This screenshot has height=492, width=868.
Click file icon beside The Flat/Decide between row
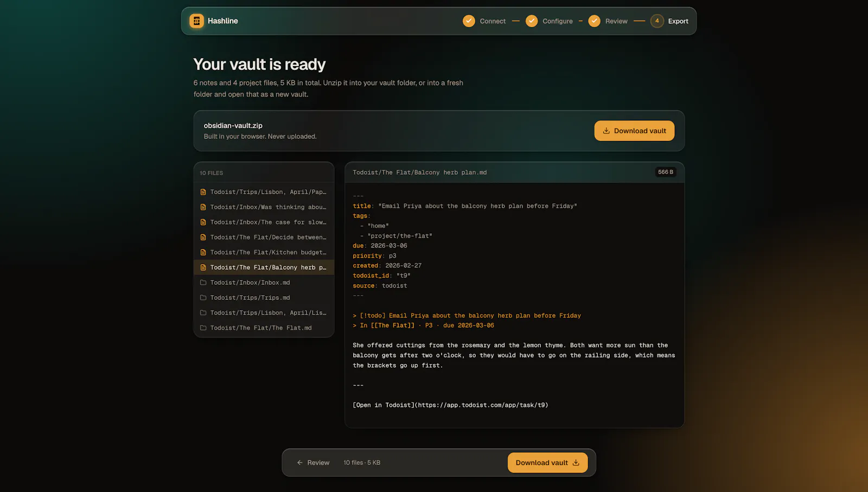203,238
